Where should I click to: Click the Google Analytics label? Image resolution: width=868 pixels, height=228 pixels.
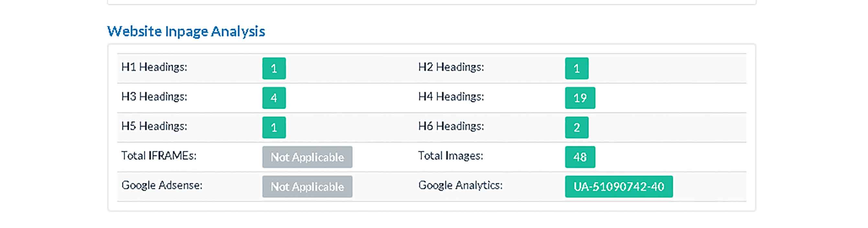coord(460,185)
